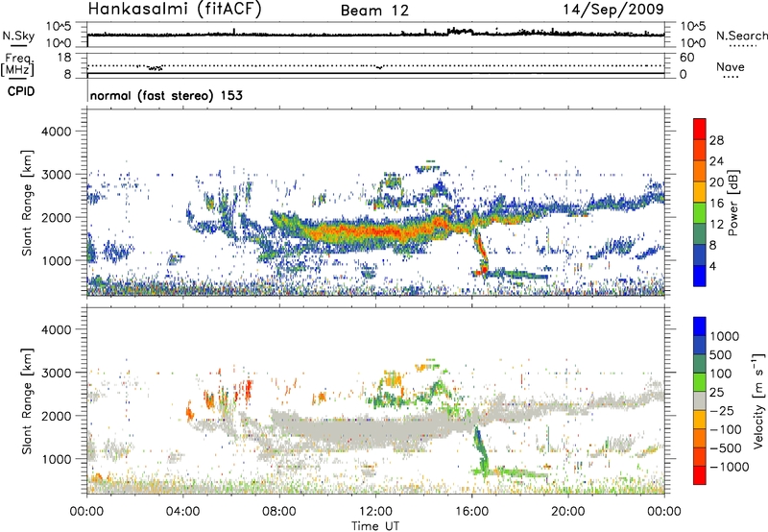Click the power colorbar value 16
This screenshot has width=768, height=532.
(x=716, y=204)
